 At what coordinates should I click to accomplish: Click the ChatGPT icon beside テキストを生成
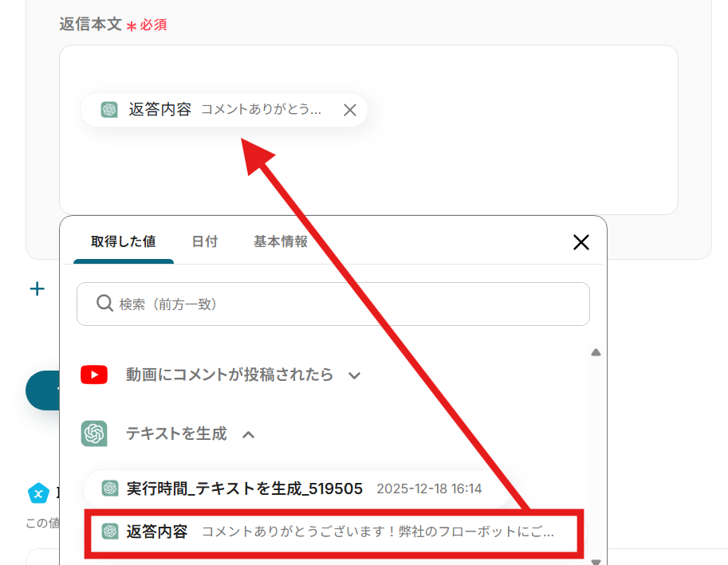coord(94,434)
